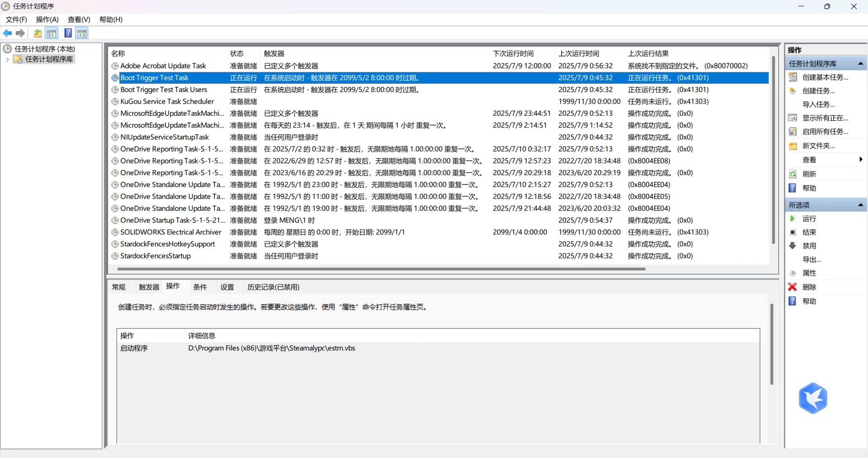Screen dimensions: 868x458
Task: Collapse the 任务计划程序库 actions section header
Action: (860, 63)
